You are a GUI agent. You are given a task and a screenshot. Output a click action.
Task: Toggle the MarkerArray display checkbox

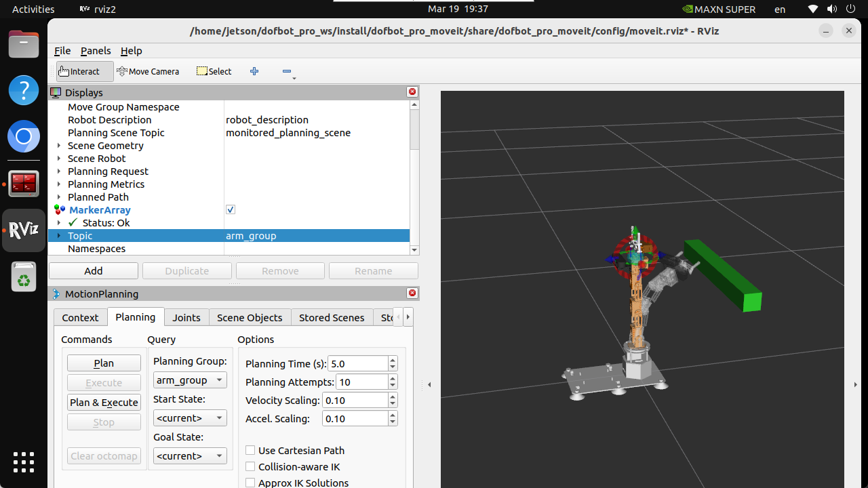pyautogui.click(x=231, y=210)
